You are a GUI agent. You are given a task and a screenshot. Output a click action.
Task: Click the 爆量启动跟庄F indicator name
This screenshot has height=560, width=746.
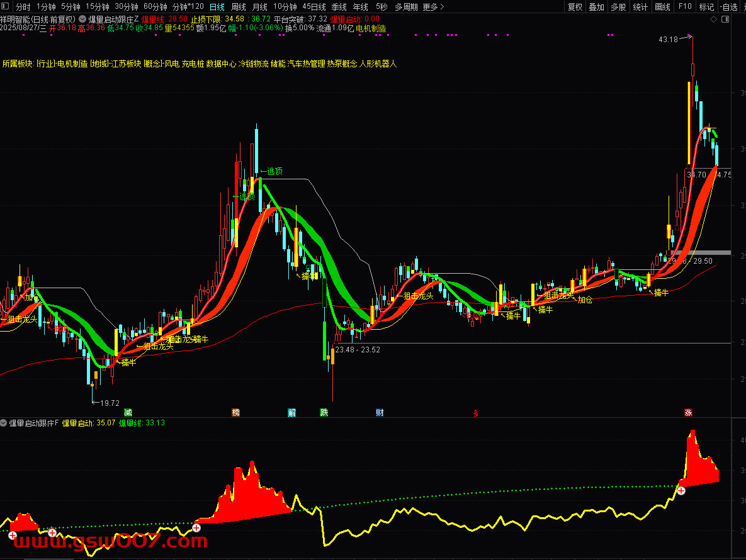(34, 423)
